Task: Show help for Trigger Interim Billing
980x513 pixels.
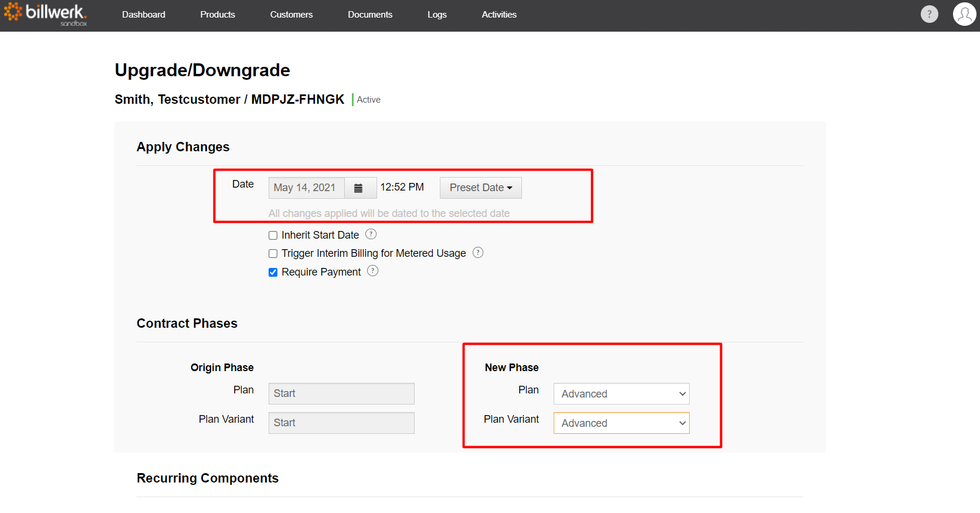Action: tap(478, 253)
